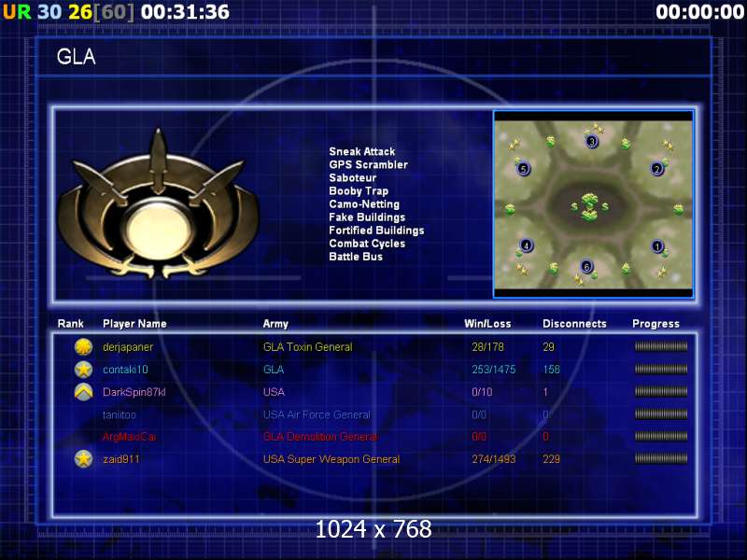The height and width of the screenshot is (560, 747).
Task: Click the USA Air Force General entry
Action: (317, 414)
